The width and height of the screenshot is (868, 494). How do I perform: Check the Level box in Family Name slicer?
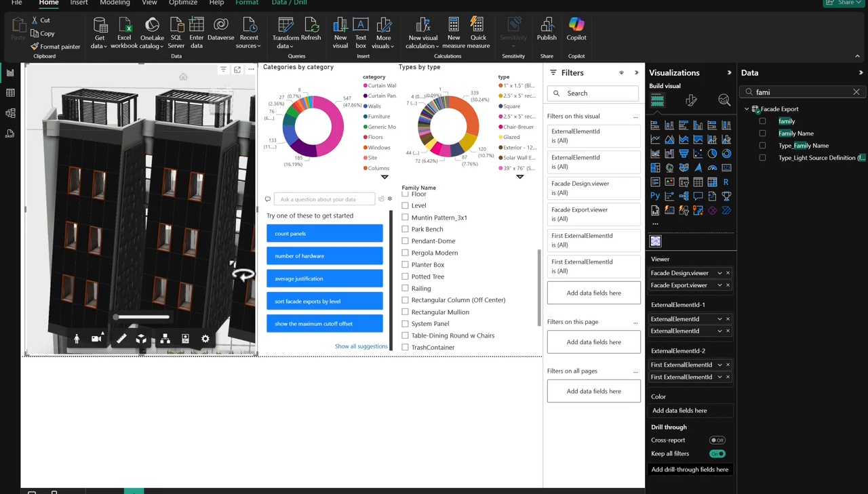405,205
